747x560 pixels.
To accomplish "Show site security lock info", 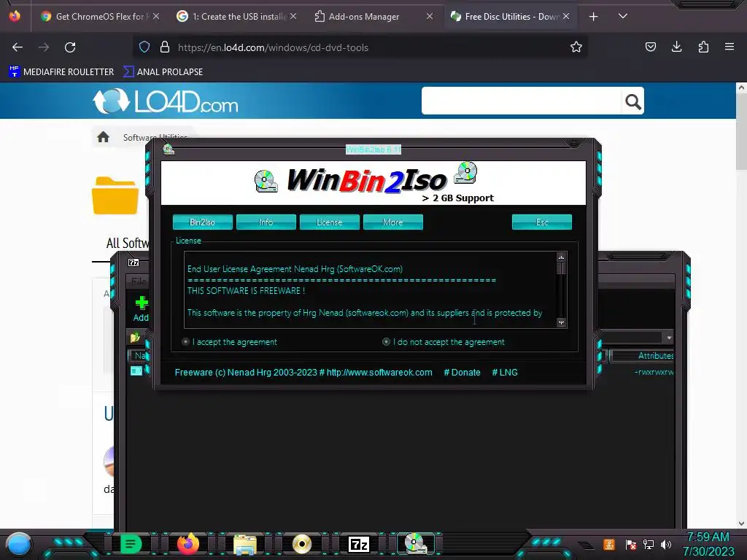I will click(165, 47).
